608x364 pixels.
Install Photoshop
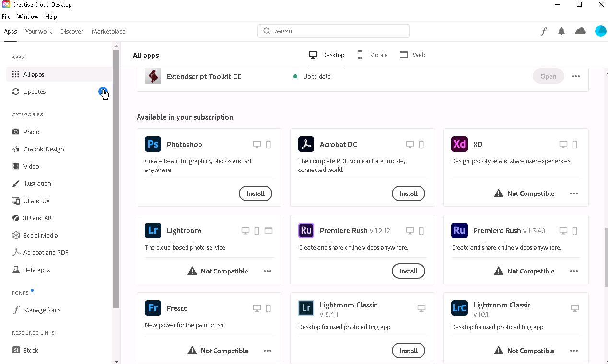[255, 193]
